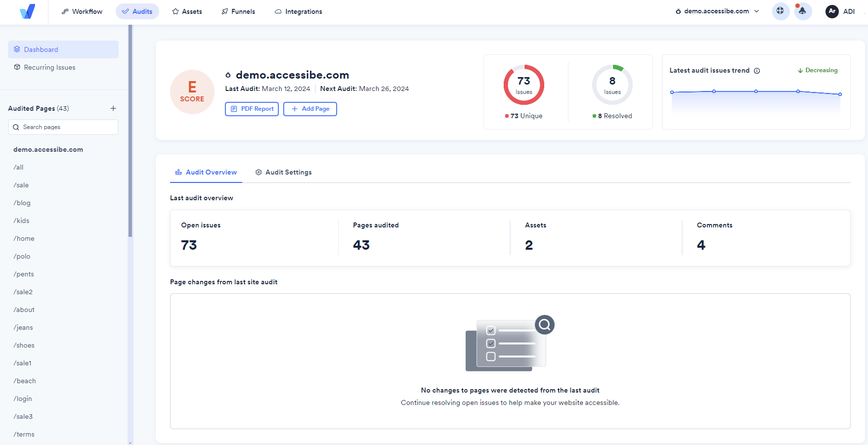Open the /login page entry

tap(23, 399)
